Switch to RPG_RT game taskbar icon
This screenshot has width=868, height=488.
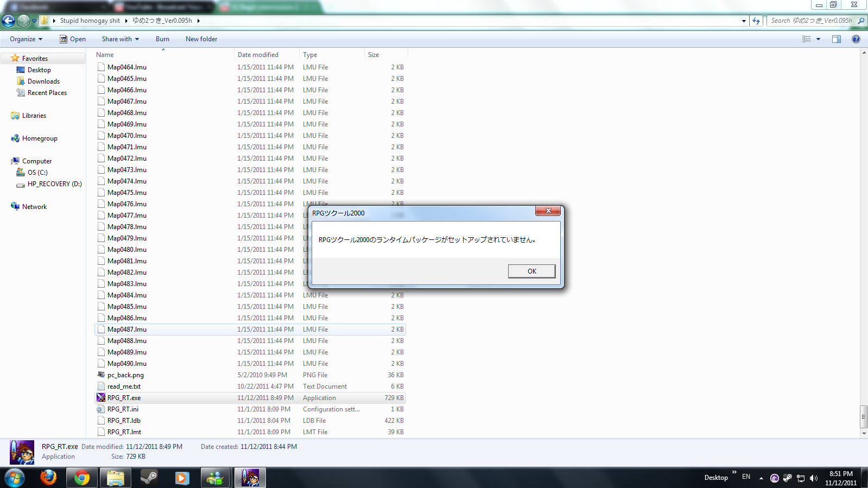coord(250,478)
